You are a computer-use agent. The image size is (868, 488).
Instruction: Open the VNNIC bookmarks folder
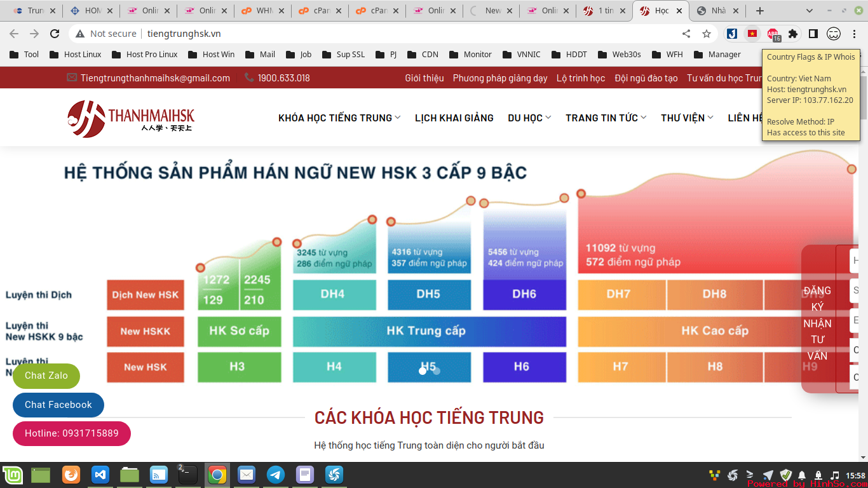click(x=520, y=55)
